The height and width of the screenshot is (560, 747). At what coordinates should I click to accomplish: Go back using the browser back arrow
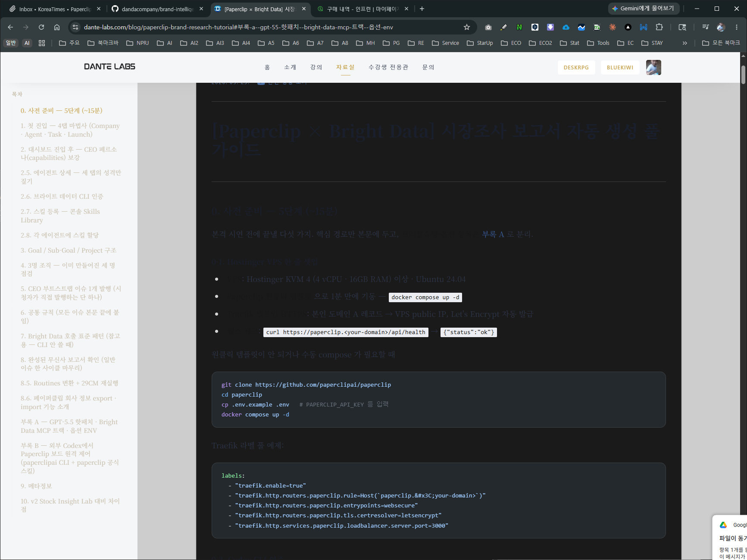10,27
